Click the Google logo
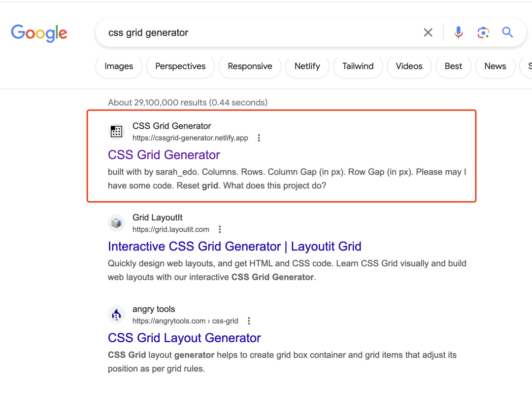 pyautogui.click(x=39, y=33)
